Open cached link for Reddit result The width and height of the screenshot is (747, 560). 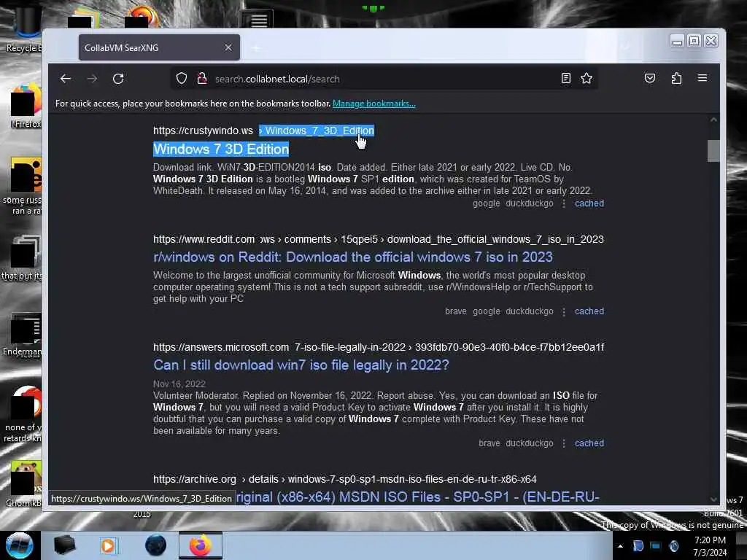coord(589,311)
